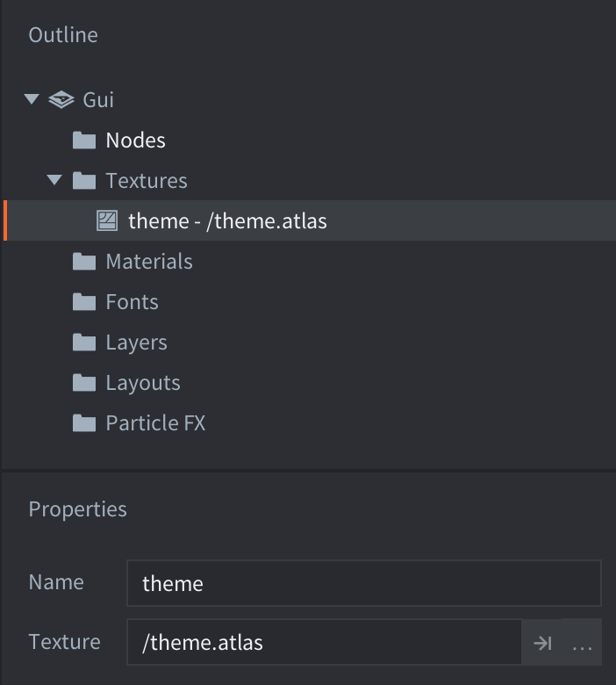
Task: Collapse the Gui root node
Action: 32,99
